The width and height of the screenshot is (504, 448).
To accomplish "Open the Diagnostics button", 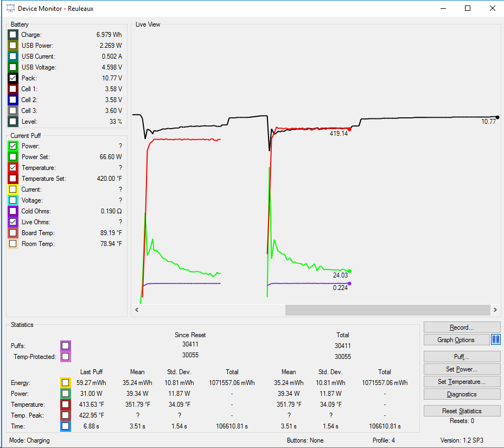I will pyautogui.click(x=462, y=394).
